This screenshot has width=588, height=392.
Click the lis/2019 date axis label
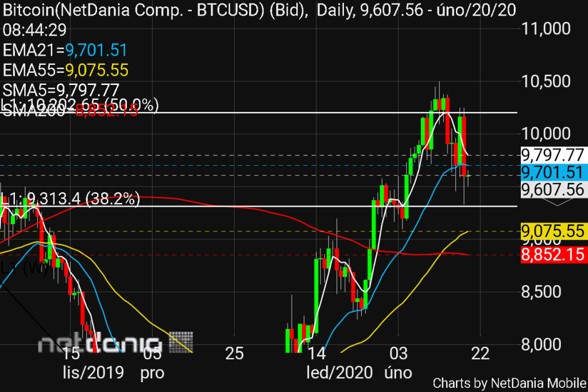coord(93,372)
